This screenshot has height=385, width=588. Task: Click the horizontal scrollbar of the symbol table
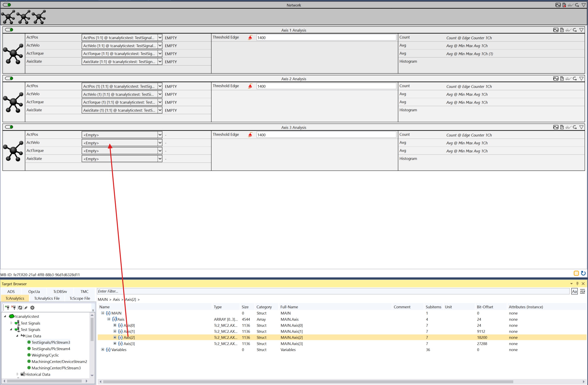click(x=308, y=382)
